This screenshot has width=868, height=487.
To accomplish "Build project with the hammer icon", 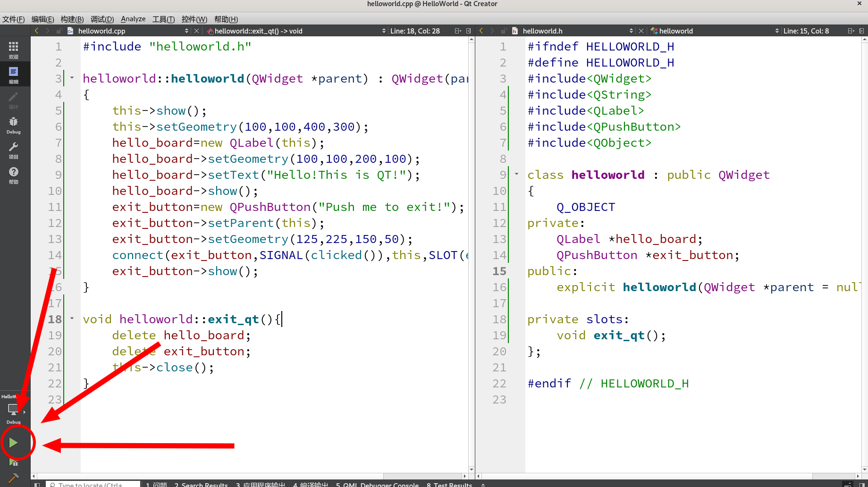I will click(x=13, y=479).
